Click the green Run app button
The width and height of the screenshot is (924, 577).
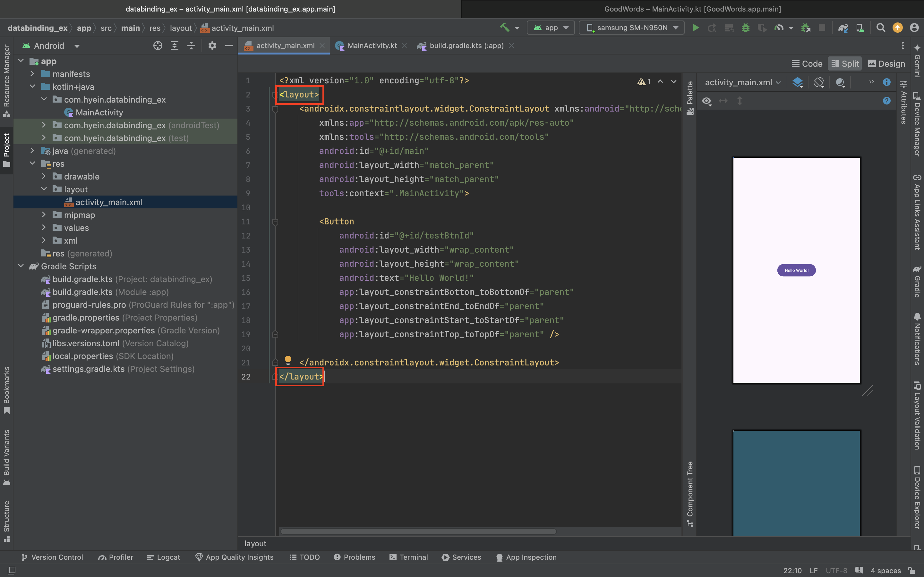pyautogui.click(x=695, y=28)
